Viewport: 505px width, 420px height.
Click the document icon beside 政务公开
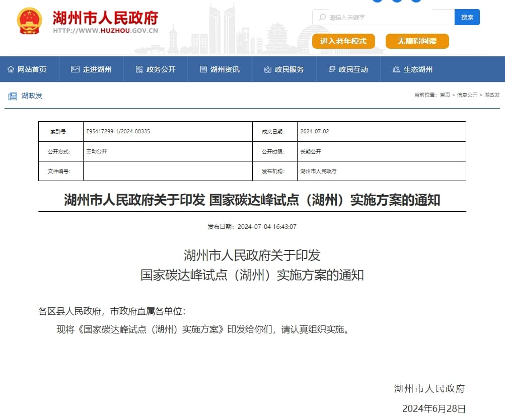coord(139,69)
